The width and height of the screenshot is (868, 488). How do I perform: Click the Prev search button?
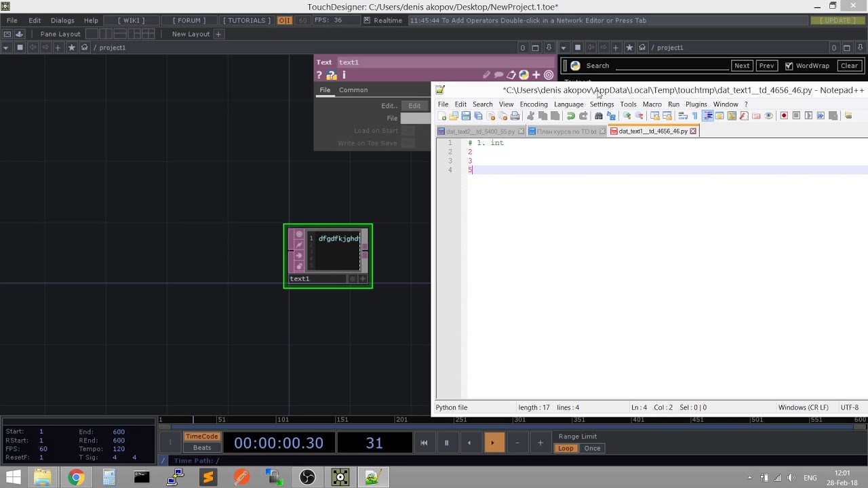pos(766,66)
